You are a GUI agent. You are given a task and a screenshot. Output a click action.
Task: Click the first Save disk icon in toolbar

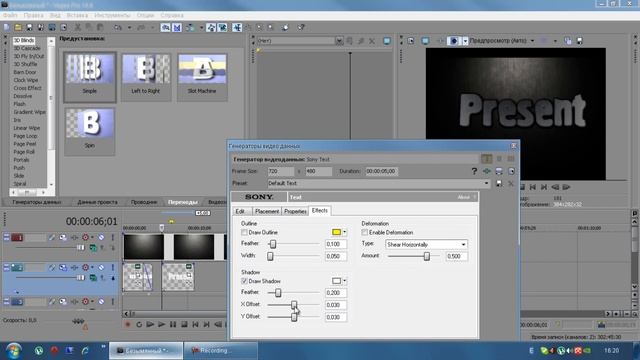(x=29, y=27)
